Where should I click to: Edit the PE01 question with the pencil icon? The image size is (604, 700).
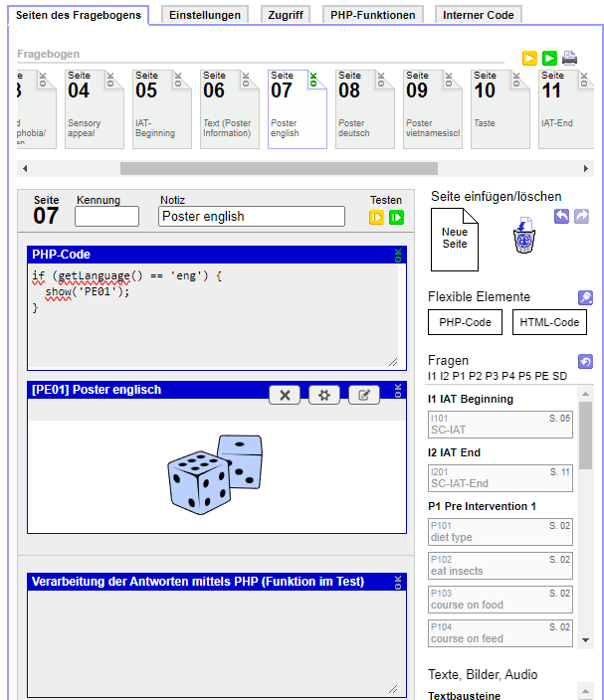click(x=364, y=395)
